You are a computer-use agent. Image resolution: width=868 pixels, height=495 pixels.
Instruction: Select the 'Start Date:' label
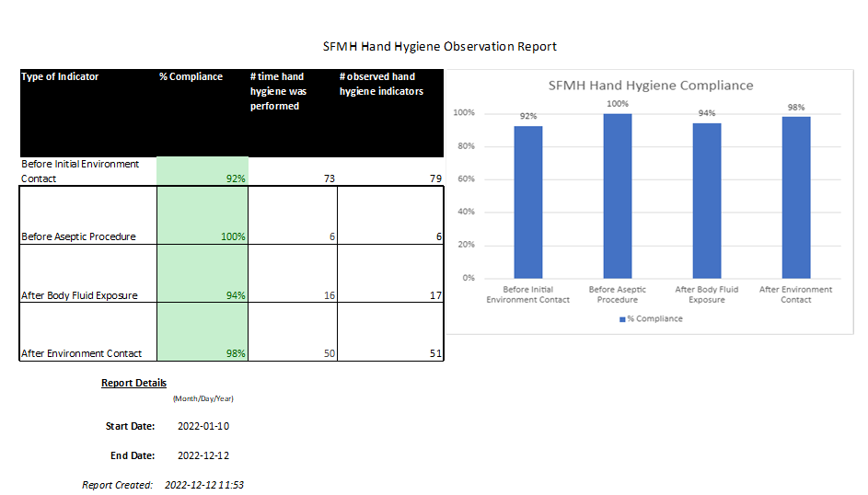coord(130,426)
